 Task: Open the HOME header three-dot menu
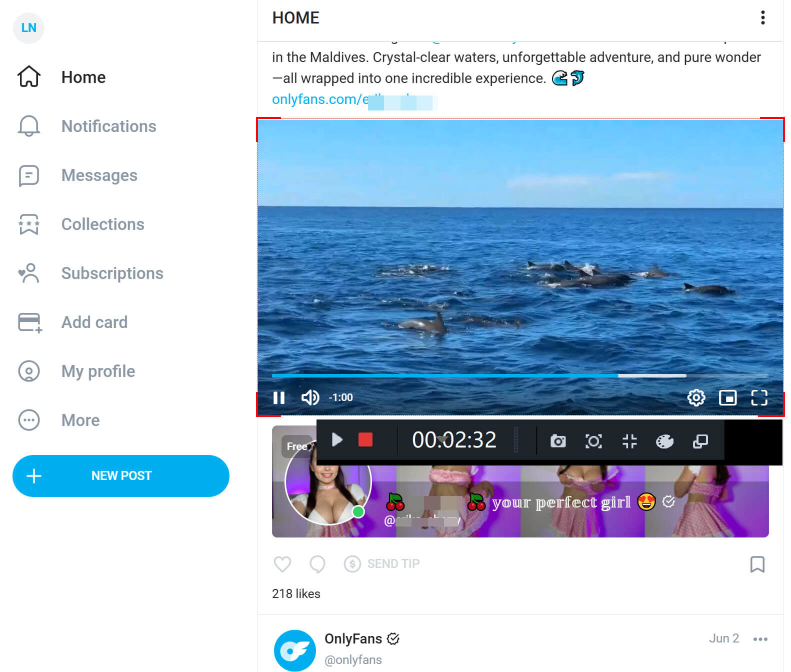point(762,18)
